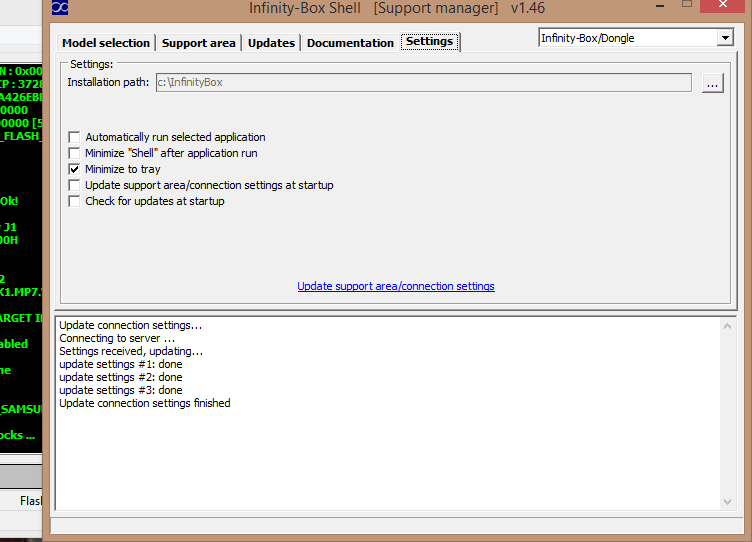Click the Update support area/connection settings link
This screenshot has height=542, width=752.
pos(396,286)
